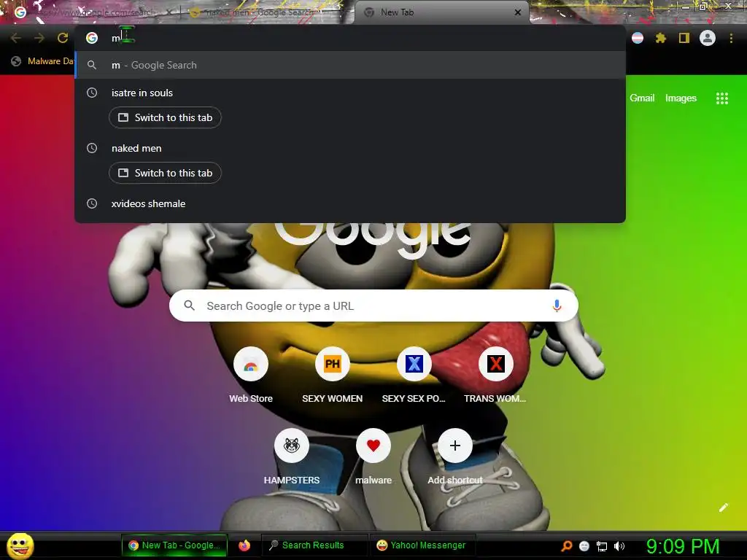
Task: Click the smiley Start button
Action: [x=20, y=545]
